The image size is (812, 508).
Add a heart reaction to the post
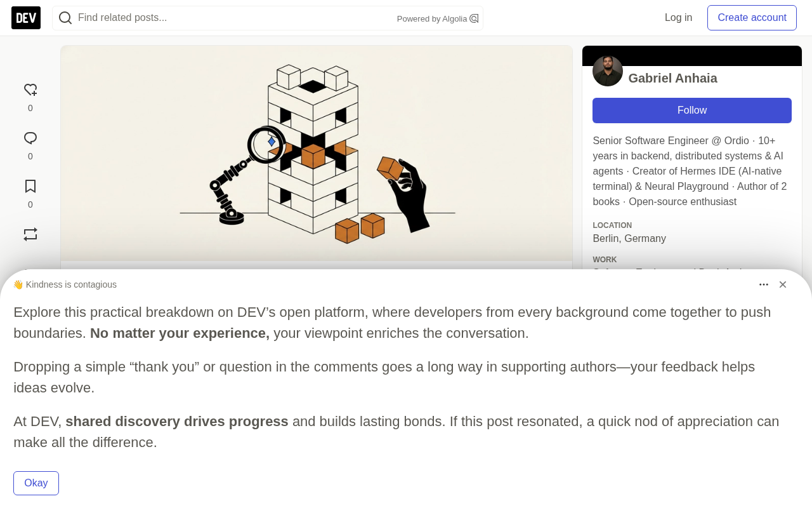pos(30,90)
